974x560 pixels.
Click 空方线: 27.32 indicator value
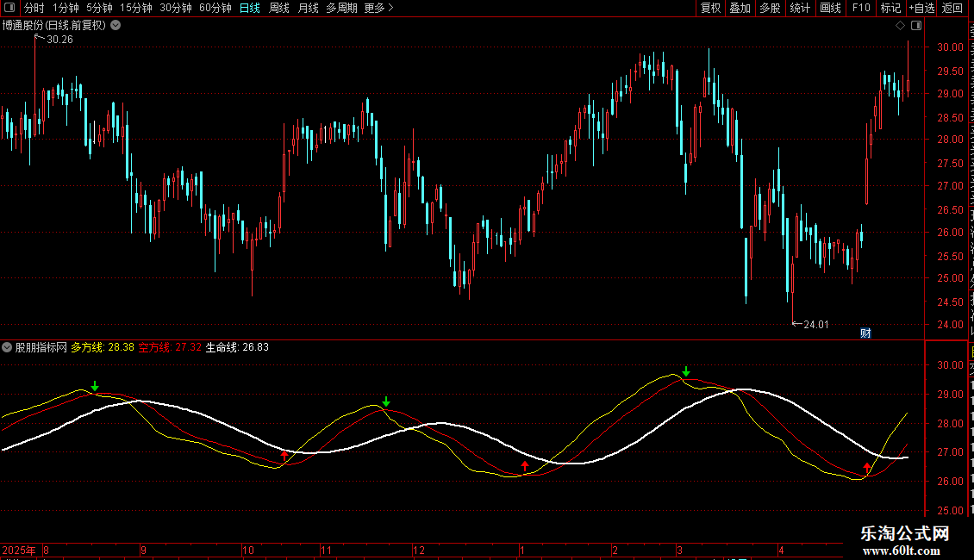point(170,347)
